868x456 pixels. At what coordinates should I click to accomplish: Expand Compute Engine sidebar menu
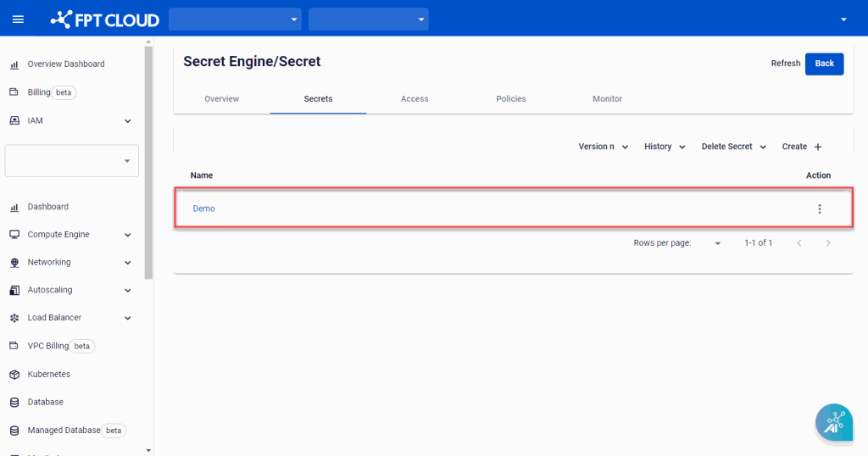(127, 235)
